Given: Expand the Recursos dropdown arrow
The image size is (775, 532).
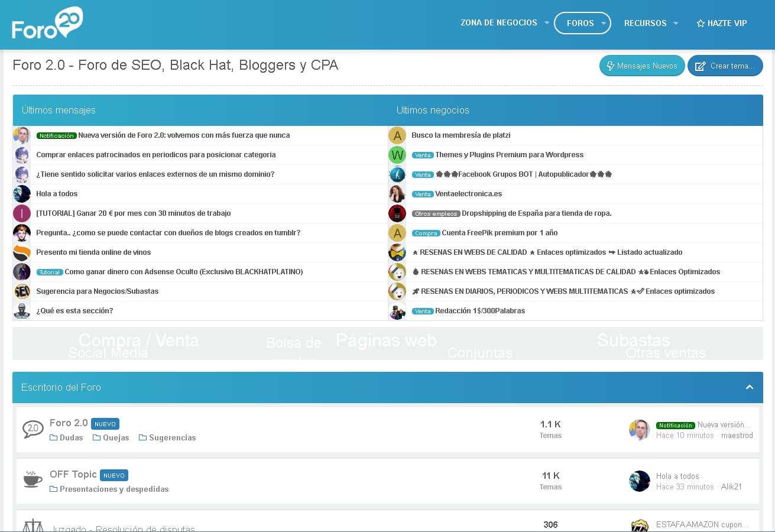Looking at the screenshot, I should tap(675, 24).
